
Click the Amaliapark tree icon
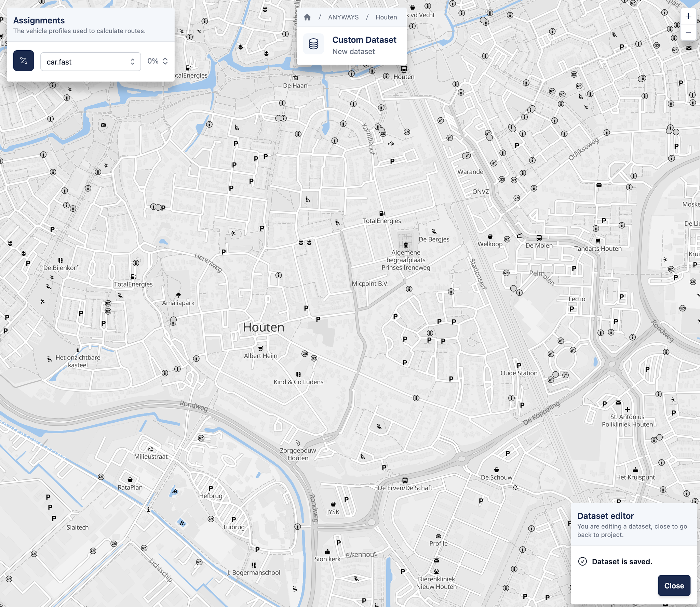(178, 295)
